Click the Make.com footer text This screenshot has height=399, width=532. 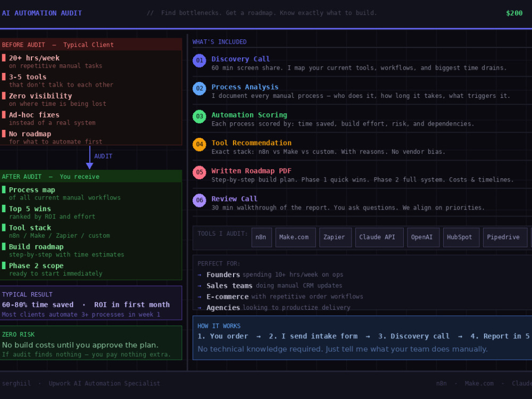[479, 384]
